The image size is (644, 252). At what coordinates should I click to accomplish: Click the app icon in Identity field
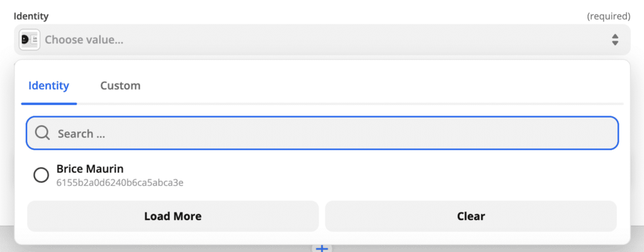click(x=30, y=40)
